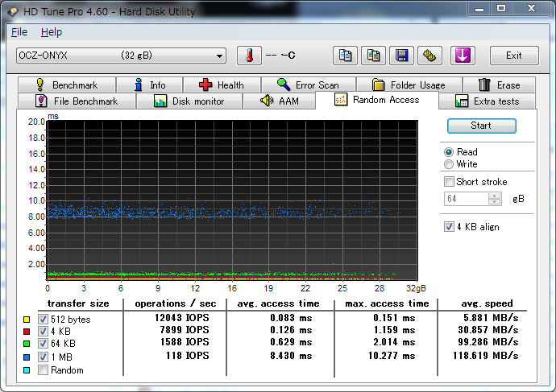Switch to the Benchmark tab

[67, 85]
